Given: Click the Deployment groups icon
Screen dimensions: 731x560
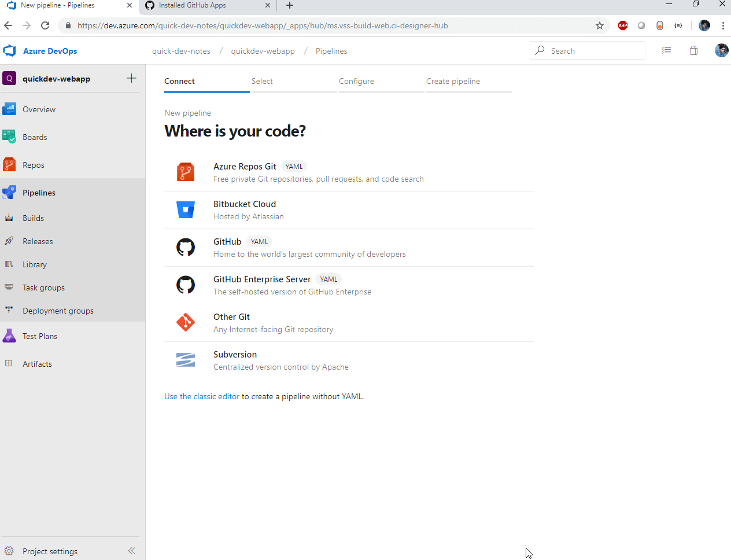Looking at the screenshot, I should point(9,311).
